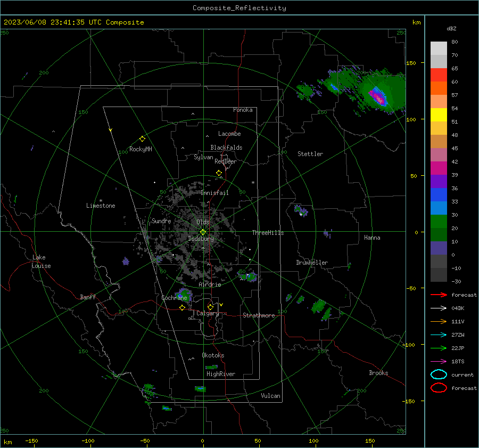
Task: Click the orange 111V arrow icon
Action: [x=439, y=321]
